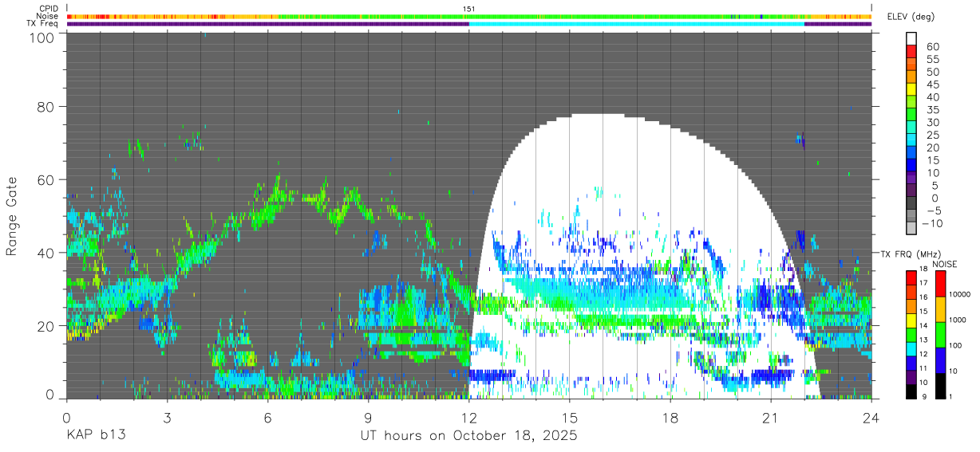Select the green TX FRQ segment between 13 and 14
This screenshot has width=980, height=452.
911,334
